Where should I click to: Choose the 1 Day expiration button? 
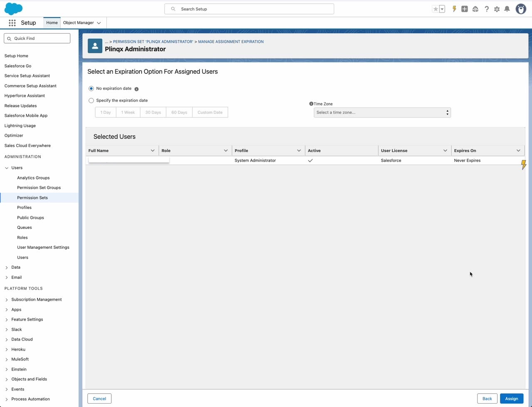click(106, 112)
